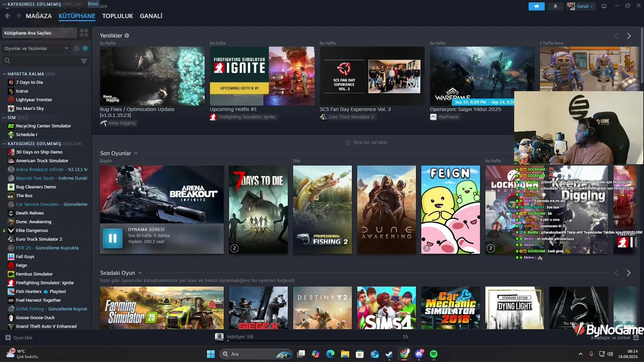Open the KÜTÜPHANE tab
Image resolution: width=644 pixels, height=362 pixels.
(x=77, y=16)
